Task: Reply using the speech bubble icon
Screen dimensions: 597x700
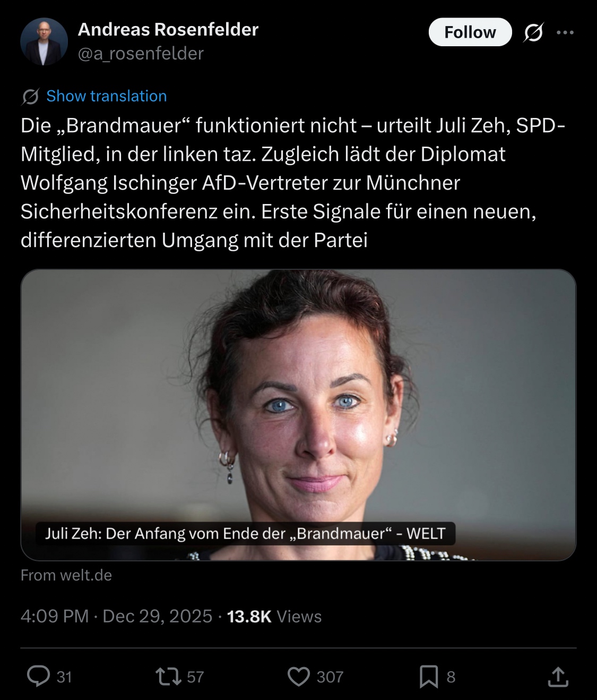Action: pyautogui.click(x=38, y=677)
